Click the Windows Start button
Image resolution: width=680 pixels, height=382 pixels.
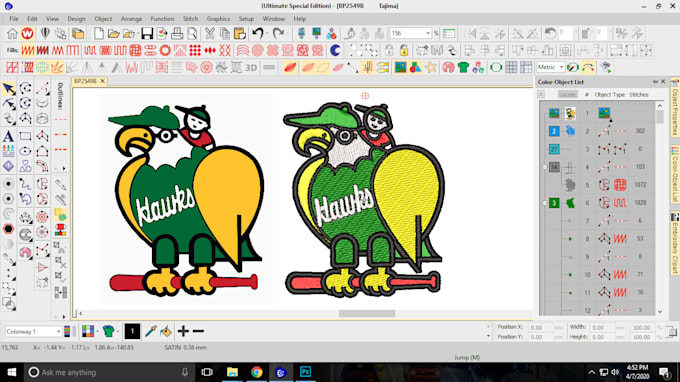[12, 372]
